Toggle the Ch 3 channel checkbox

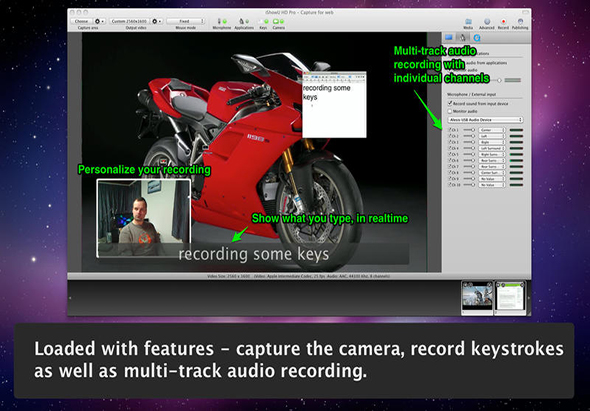click(450, 142)
